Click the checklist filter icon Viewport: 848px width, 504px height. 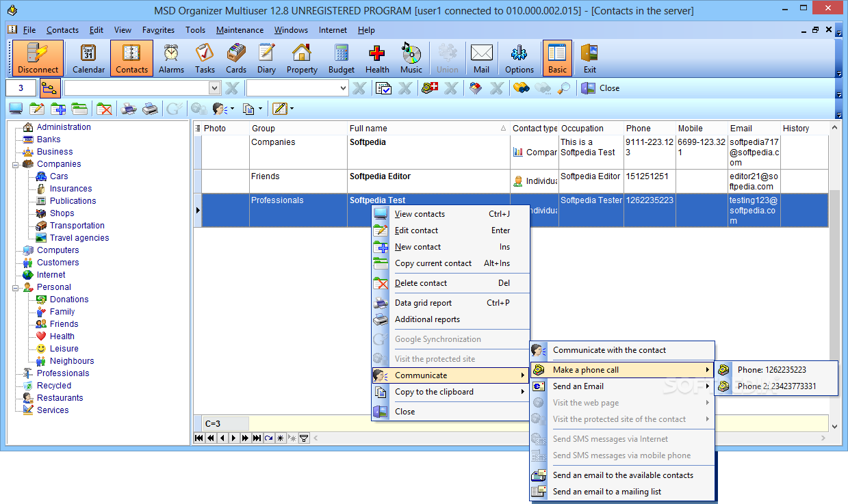tap(383, 88)
